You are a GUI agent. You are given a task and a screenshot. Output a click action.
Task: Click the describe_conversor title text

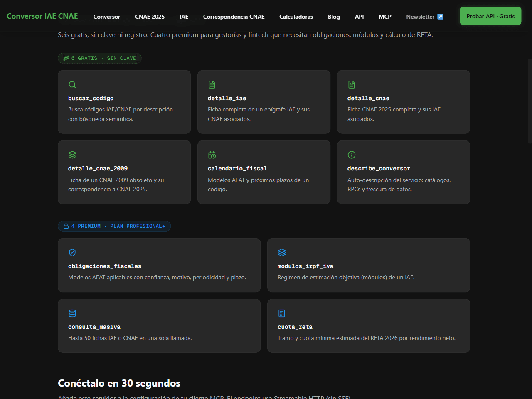pyautogui.click(x=379, y=169)
